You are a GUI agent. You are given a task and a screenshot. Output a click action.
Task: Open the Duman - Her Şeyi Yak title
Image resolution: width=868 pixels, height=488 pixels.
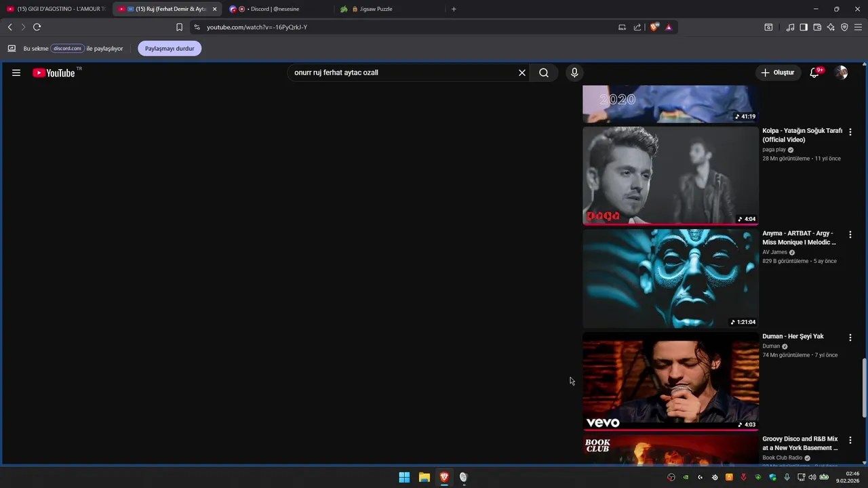click(793, 336)
